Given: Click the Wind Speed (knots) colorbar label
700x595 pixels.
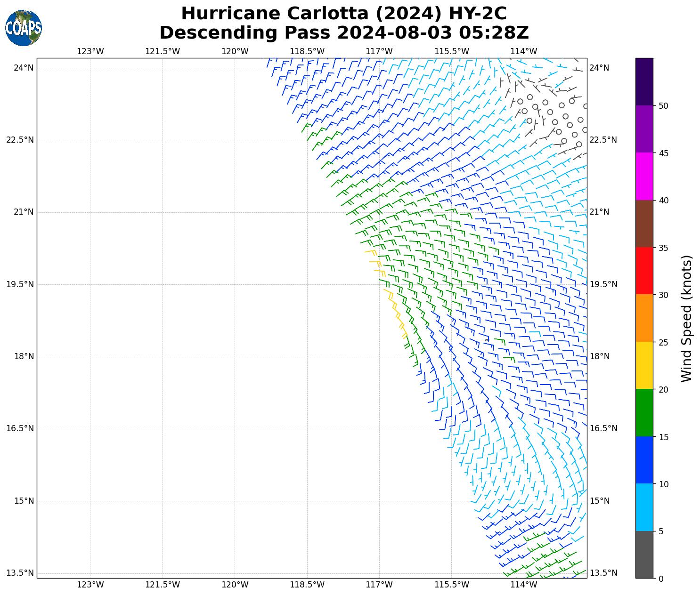Looking at the screenshot, I should (x=687, y=318).
